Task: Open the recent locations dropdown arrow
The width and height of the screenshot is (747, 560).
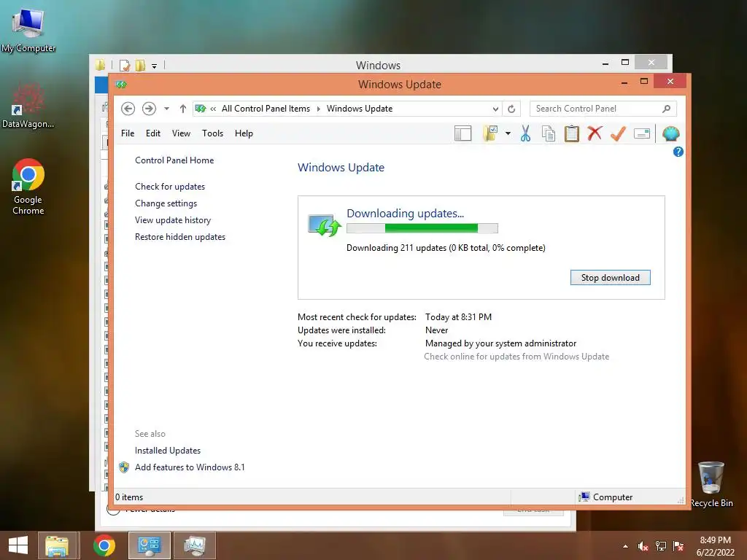Action: click(x=166, y=109)
